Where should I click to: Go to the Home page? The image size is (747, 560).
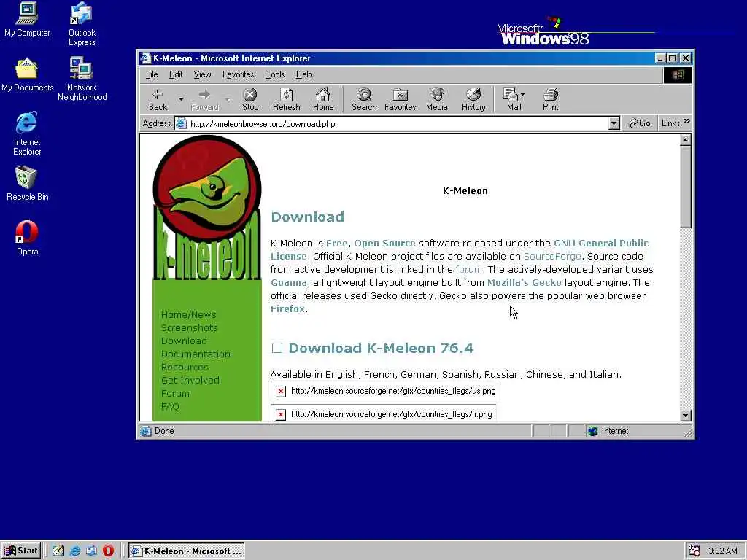pyautogui.click(x=323, y=99)
